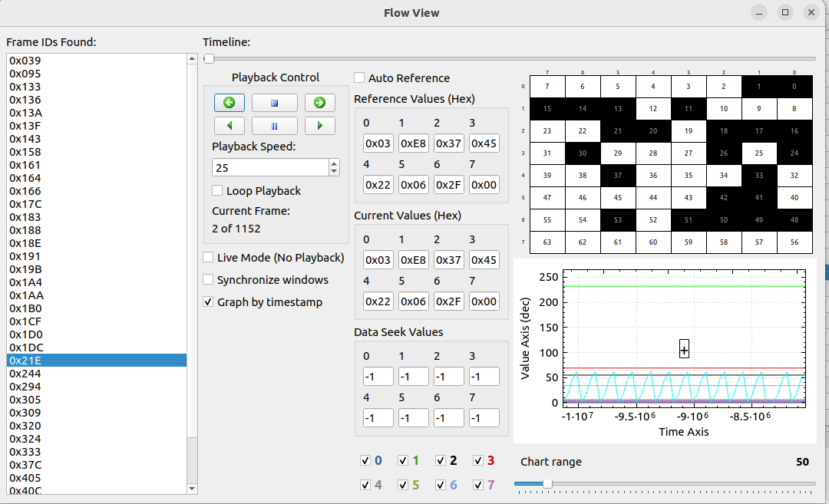This screenshot has width=829, height=504.
Task: Enable Synchronize windows checkbox
Action: (208, 279)
